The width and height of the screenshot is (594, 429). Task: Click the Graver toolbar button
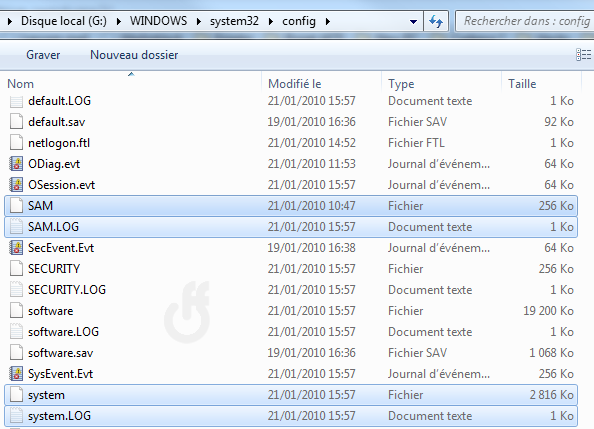pyautogui.click(x=43, y=55)
